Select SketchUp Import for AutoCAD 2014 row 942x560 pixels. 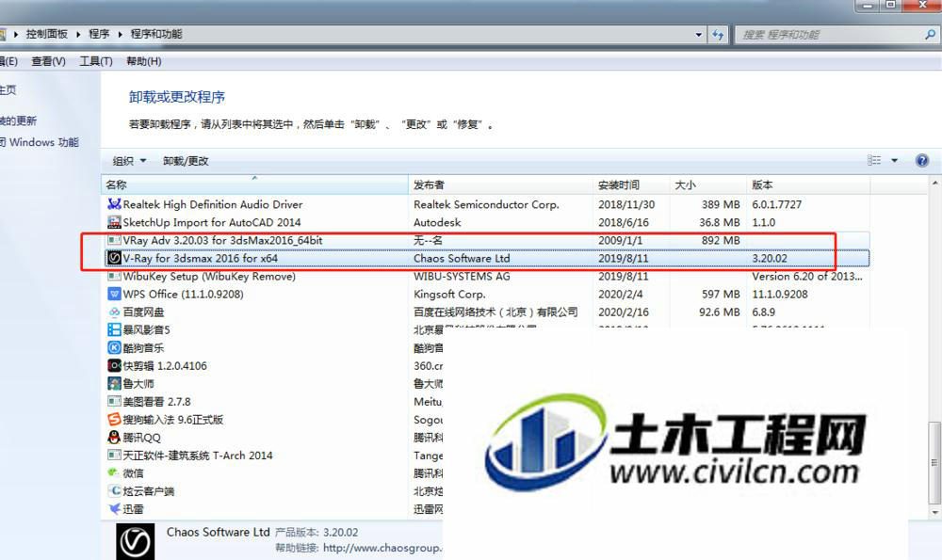tap(485, 222)
